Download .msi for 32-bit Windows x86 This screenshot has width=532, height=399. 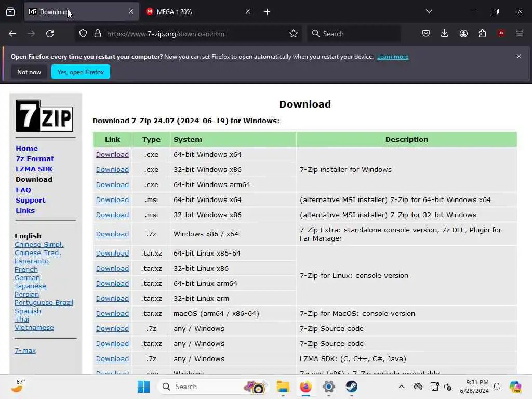click(x=112, y=215)
